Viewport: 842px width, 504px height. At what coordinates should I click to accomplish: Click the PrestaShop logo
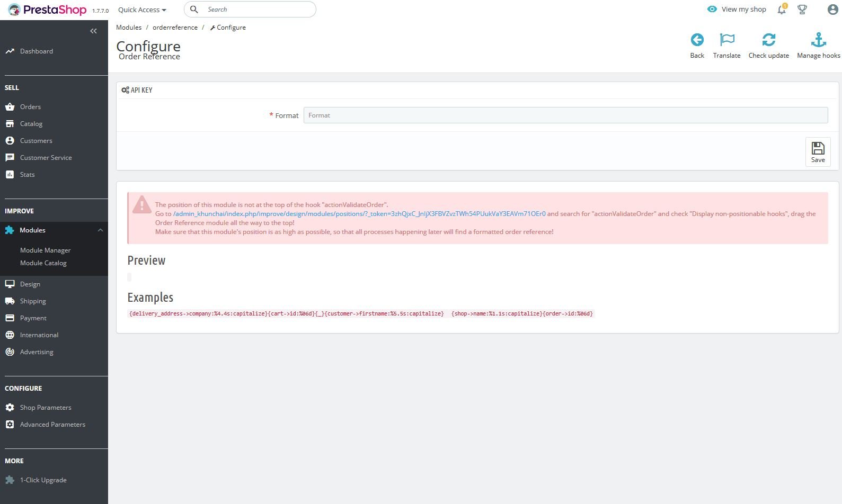[x=47, y=10]
